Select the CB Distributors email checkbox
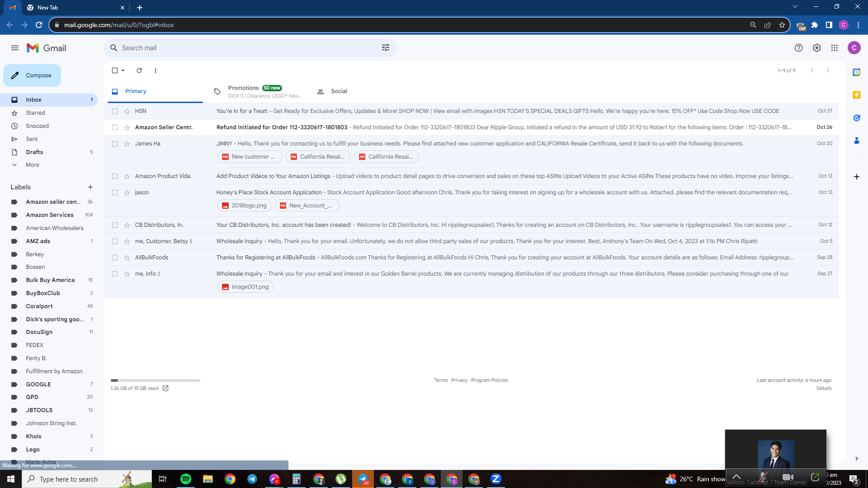Image resolution: width=868 pixels, height=488 pixels. tap(115, 225)
